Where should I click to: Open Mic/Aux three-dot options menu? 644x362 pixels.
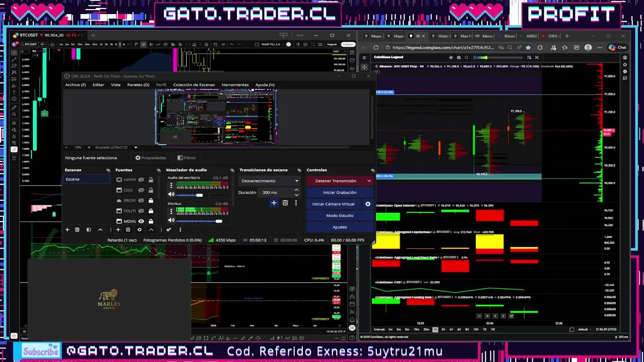coord(171,212)
